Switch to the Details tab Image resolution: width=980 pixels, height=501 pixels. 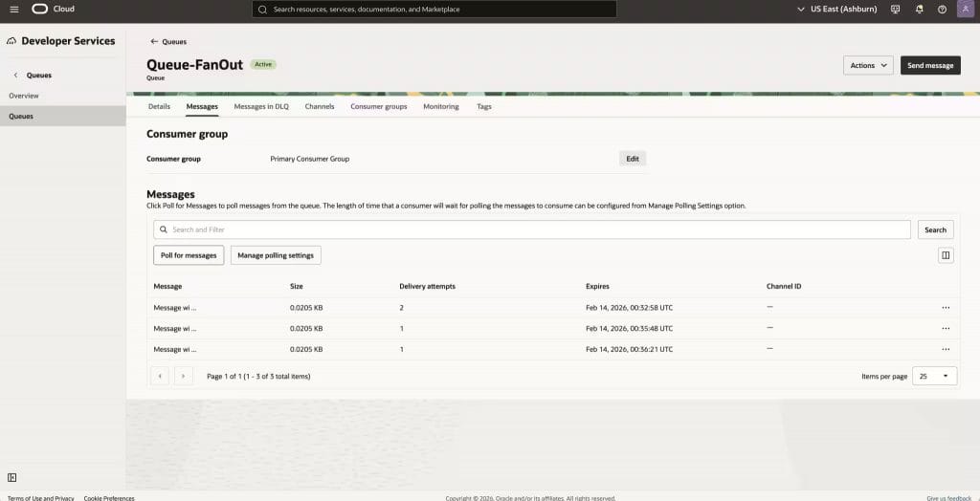pyautogui.click(x=159, y=107)
